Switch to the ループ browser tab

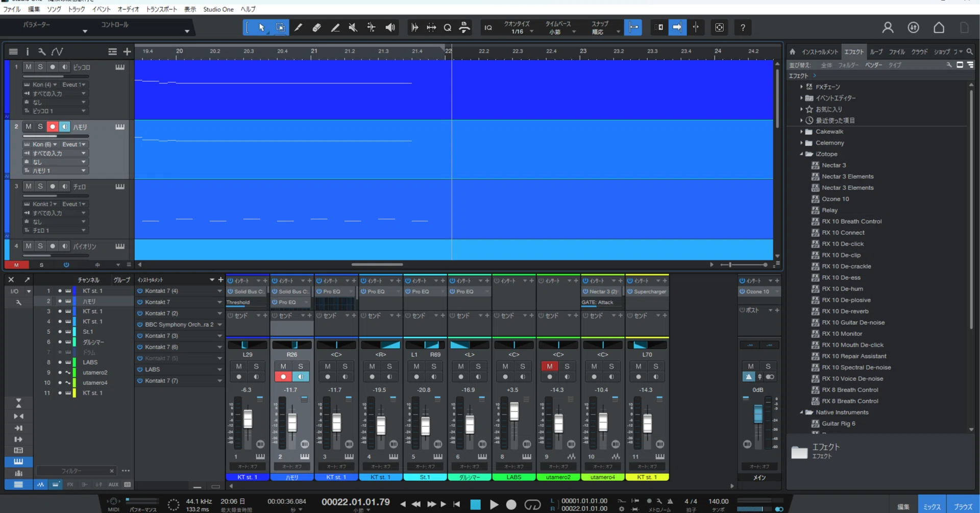coord(876,52)
